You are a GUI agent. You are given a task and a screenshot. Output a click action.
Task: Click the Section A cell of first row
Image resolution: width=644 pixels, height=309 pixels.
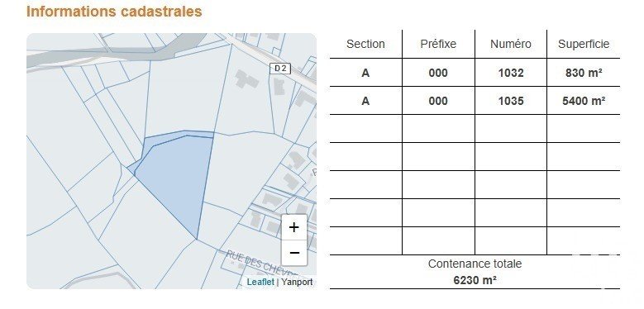tap(365, 73)
